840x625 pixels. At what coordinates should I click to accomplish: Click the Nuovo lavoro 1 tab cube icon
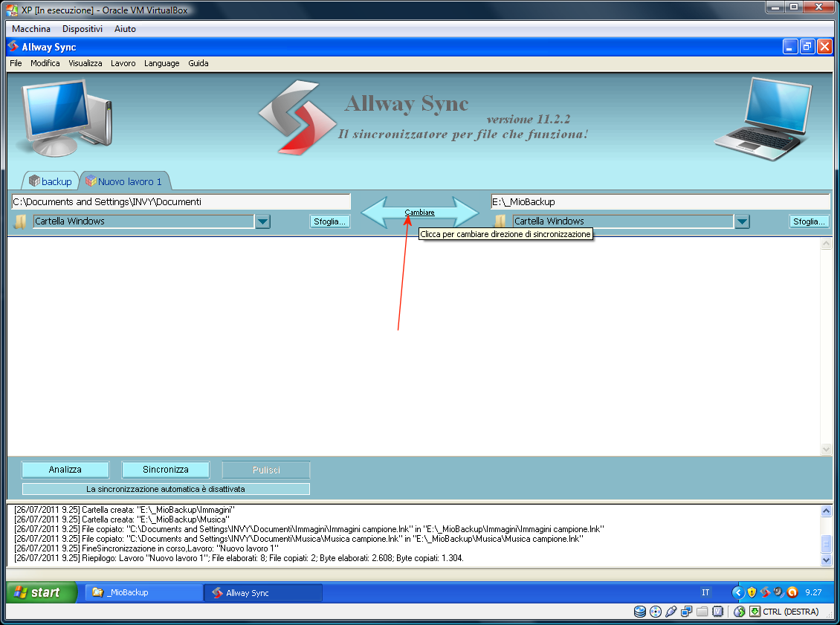pos(91,181)
